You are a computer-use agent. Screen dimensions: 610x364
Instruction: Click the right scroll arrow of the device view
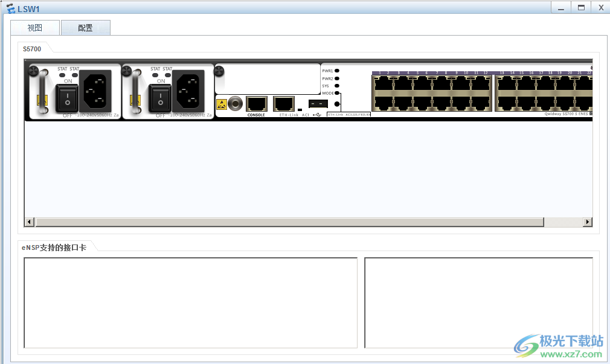pyautogui.click(x=588, y=222)
